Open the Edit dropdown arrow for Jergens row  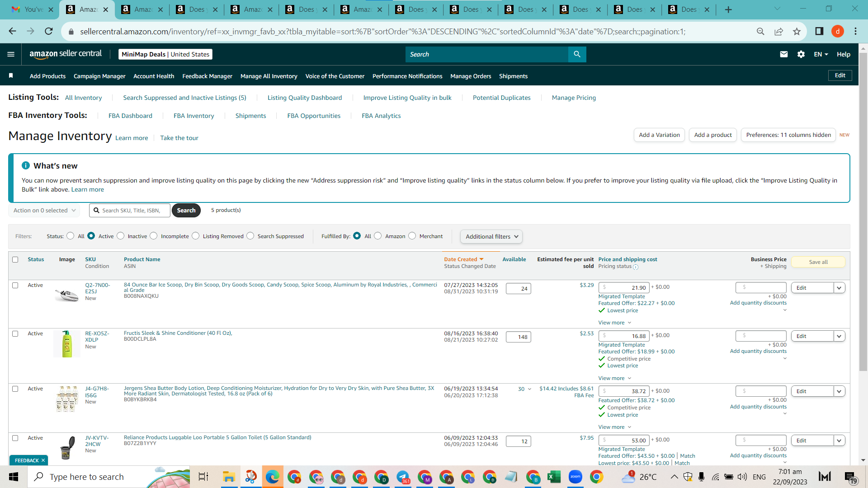tap(840, 391)
